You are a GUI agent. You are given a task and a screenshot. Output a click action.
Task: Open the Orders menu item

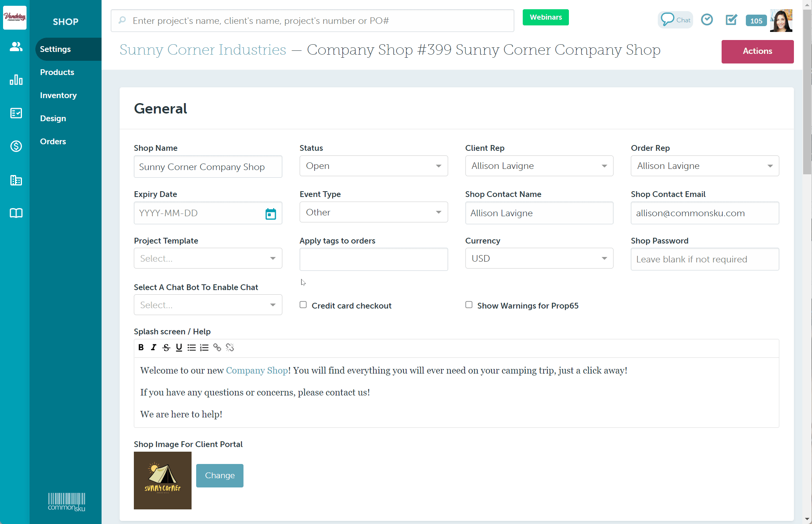click(53, 142)
